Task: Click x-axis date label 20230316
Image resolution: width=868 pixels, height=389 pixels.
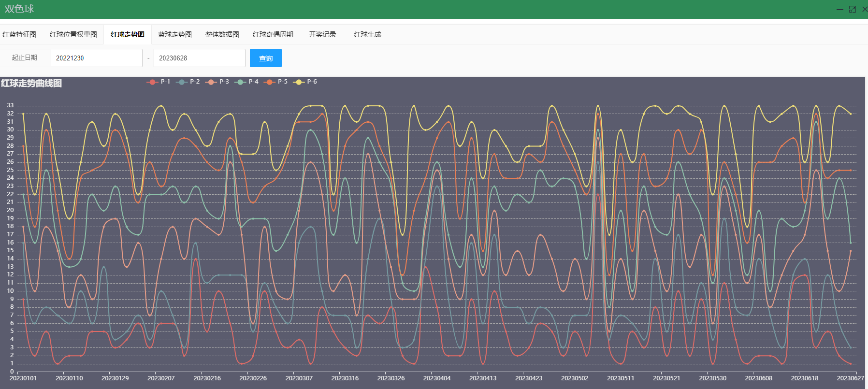Action: point(345,378)
